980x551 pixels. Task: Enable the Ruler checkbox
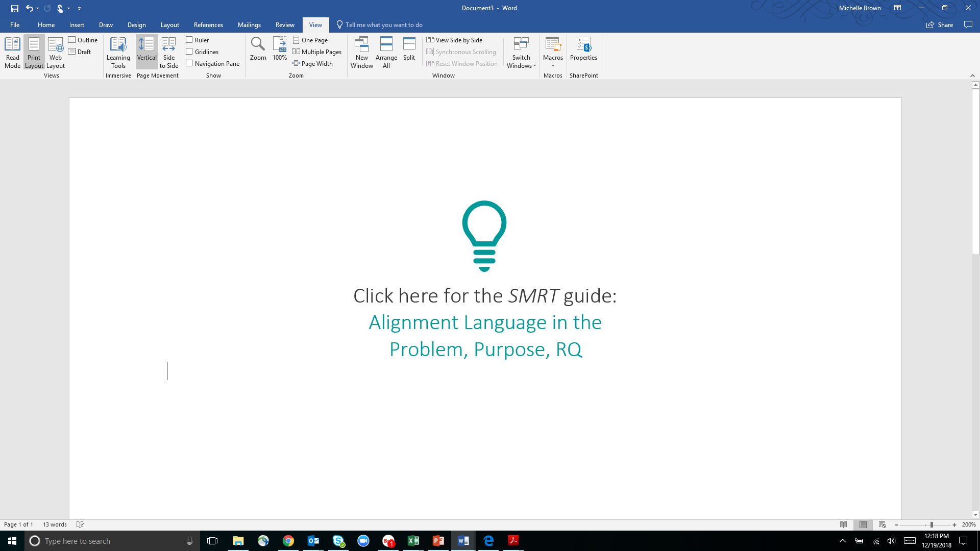coord(189,40)
